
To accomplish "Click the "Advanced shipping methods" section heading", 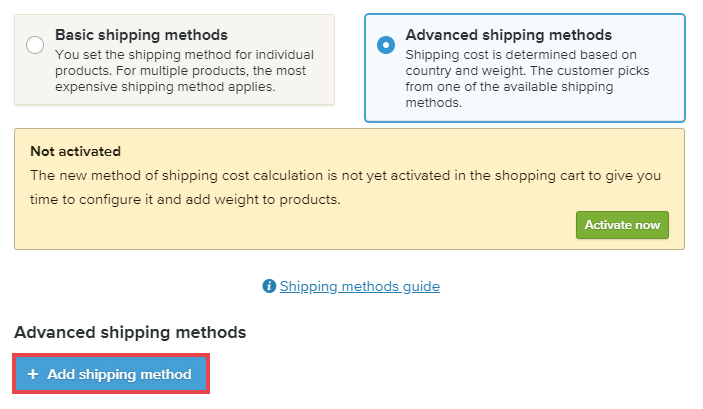I will [x=130, y=332].
